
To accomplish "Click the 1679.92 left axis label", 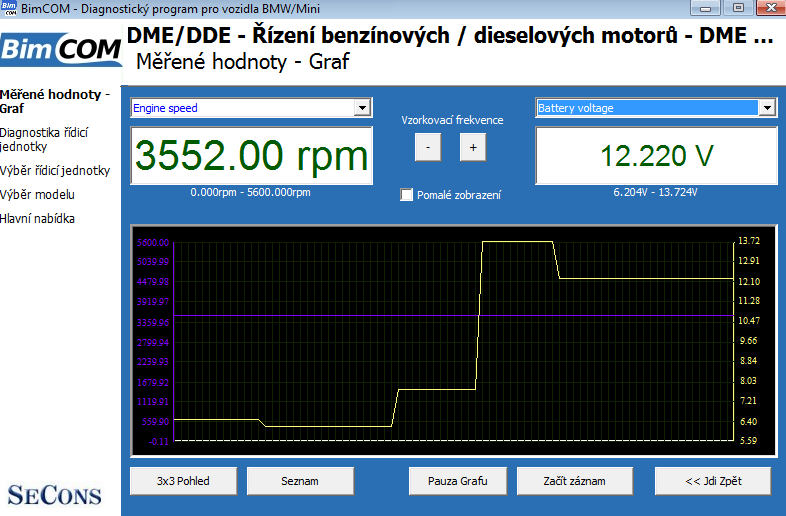I will tap(153, 383).
